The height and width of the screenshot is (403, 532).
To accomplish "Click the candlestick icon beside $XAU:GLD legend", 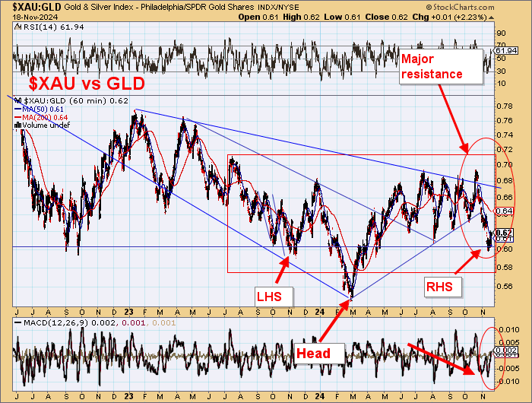I will point(18,101).
